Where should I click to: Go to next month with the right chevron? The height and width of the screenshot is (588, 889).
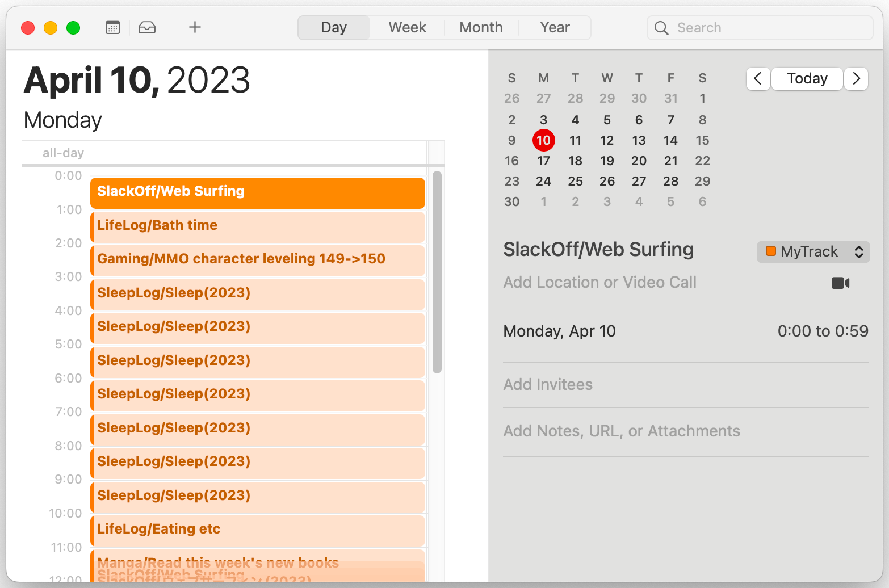(856, 79)
